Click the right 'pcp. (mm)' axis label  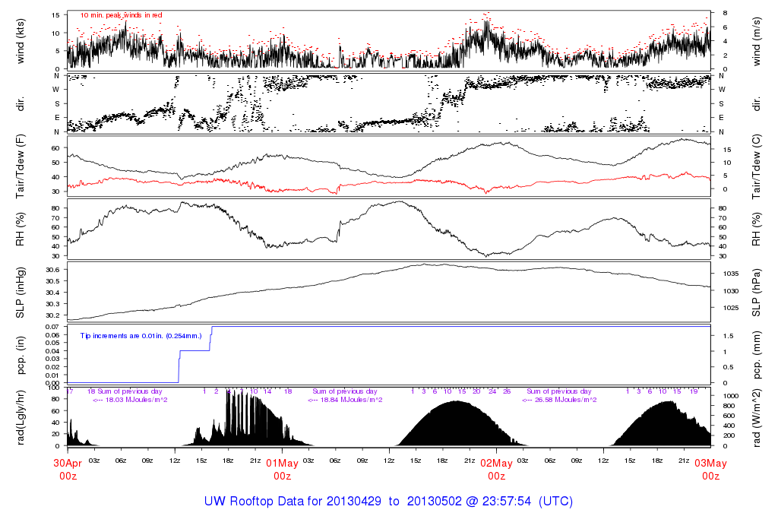[756, 355]
